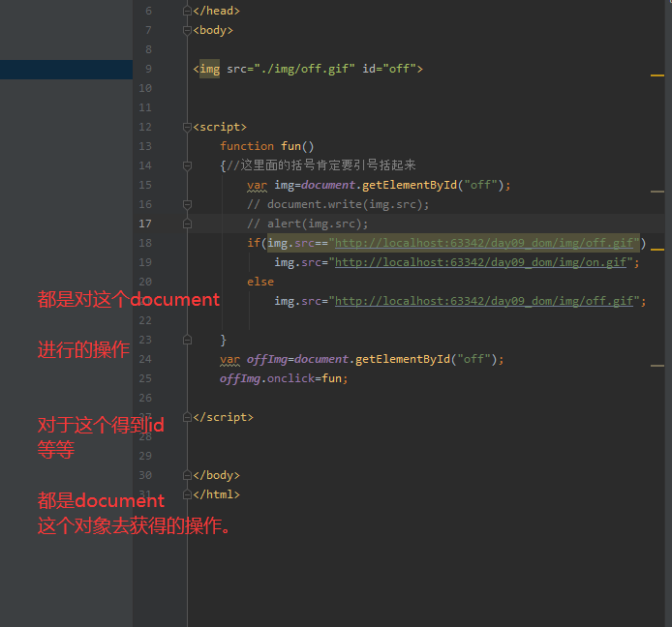Collapse the <body> tag fold marker
The width and height of the screenshot is (672, 627).
(x=187, y=30)
